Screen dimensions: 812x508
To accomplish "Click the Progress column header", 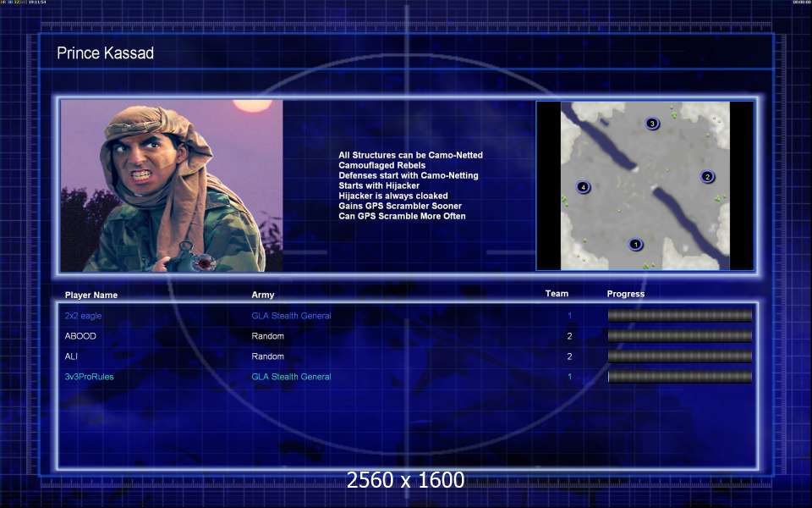I will click(625, 294).
